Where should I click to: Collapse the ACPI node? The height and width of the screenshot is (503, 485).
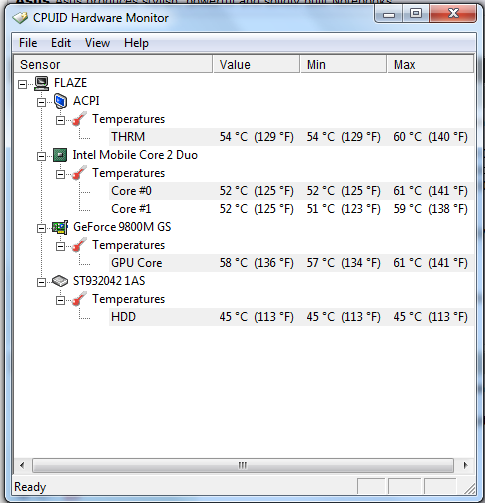point(41,102)
